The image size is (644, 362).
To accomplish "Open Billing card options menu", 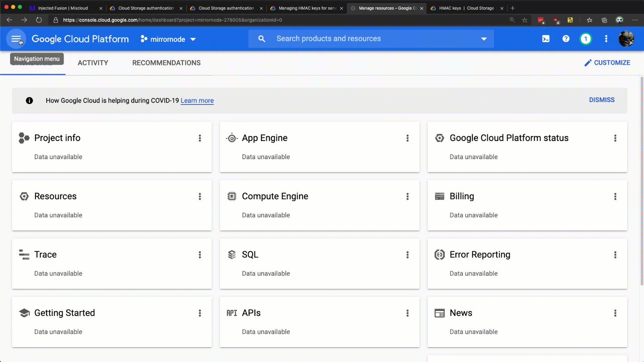I will (x=615, y=196).
